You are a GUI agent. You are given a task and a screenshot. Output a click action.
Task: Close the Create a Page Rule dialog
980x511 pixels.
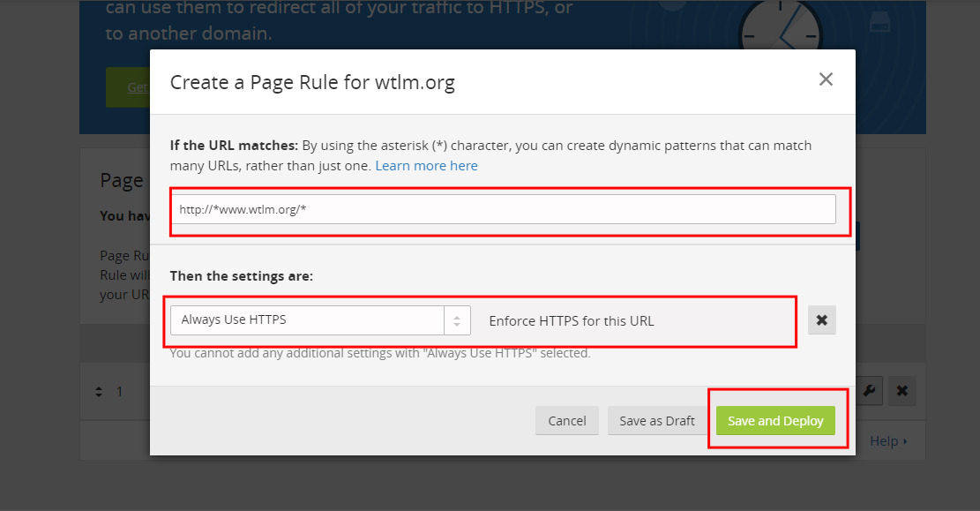pyautogui.click(x=826, y=79)
